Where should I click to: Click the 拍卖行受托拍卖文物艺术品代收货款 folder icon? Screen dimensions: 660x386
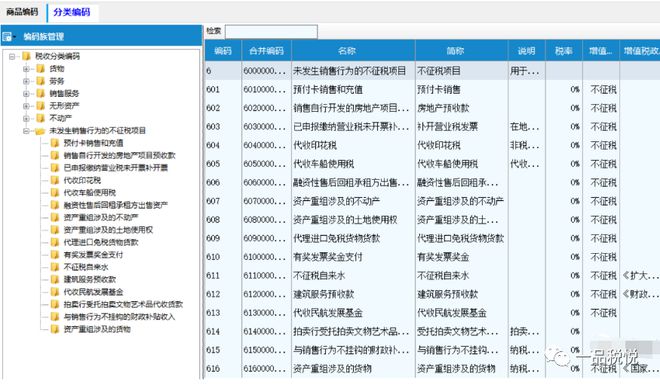tap(55, 304)
